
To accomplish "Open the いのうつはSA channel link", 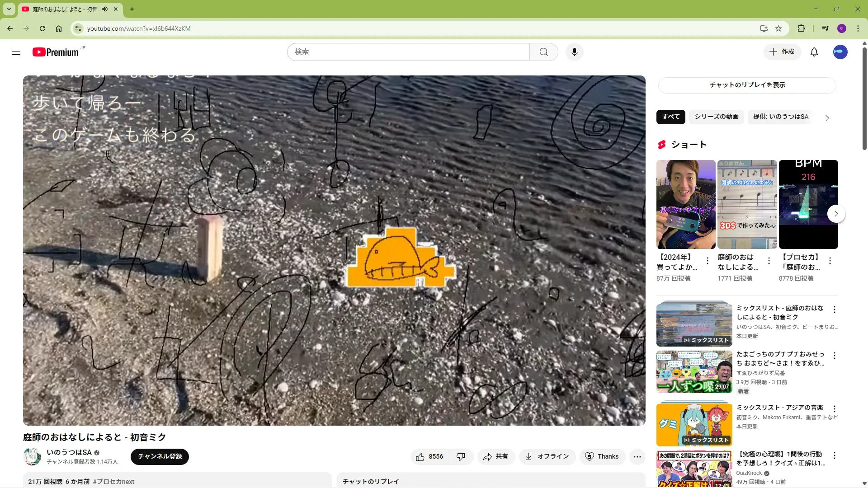I will [x=69, y=452].
